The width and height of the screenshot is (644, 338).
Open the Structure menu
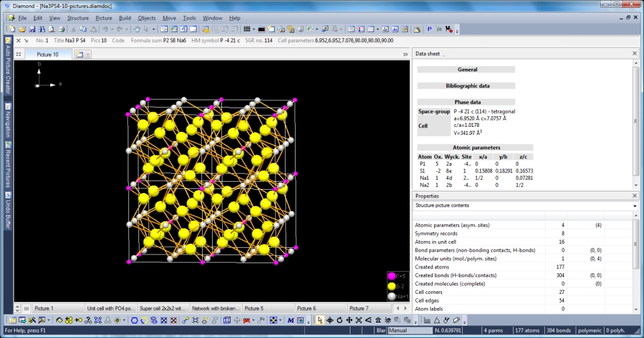point(78,18)
